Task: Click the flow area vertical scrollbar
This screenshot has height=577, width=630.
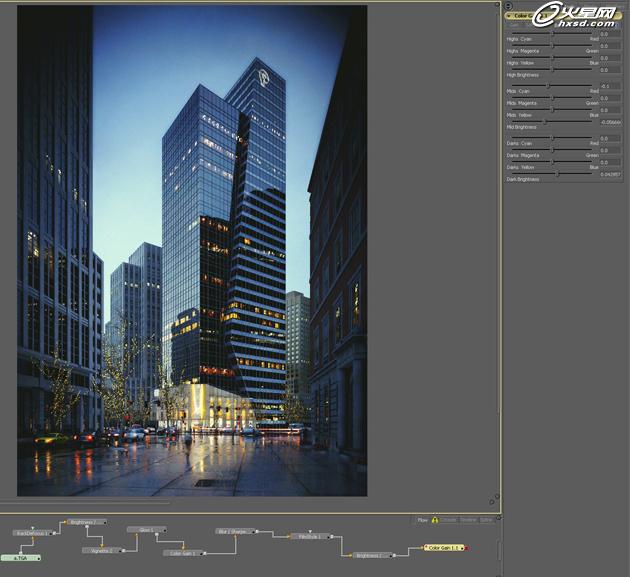Action: tap(499, 550)
